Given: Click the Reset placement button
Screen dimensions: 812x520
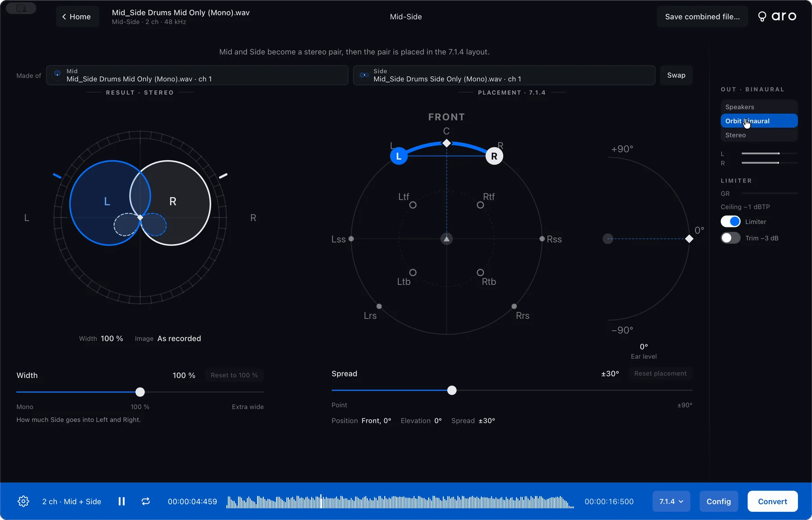Looking at the screenshot, I should coord(660,373).
